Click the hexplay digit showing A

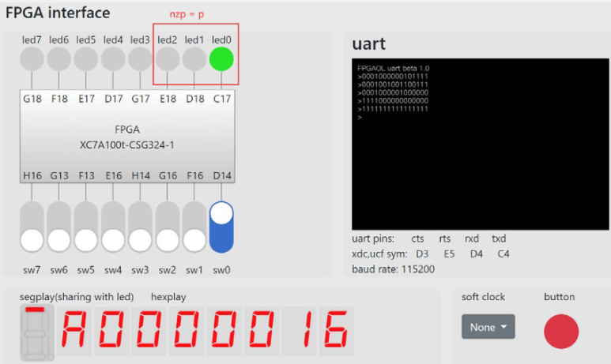(x=74, y=331)
